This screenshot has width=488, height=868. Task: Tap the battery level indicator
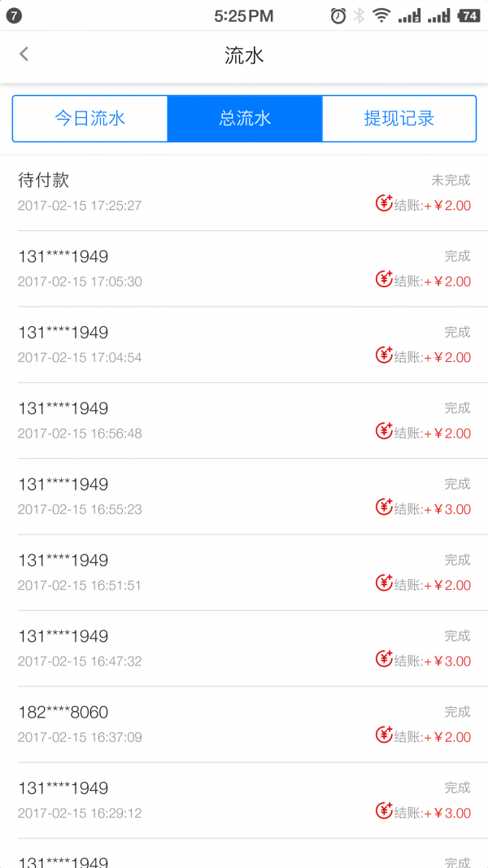click(x=469, y=16)
